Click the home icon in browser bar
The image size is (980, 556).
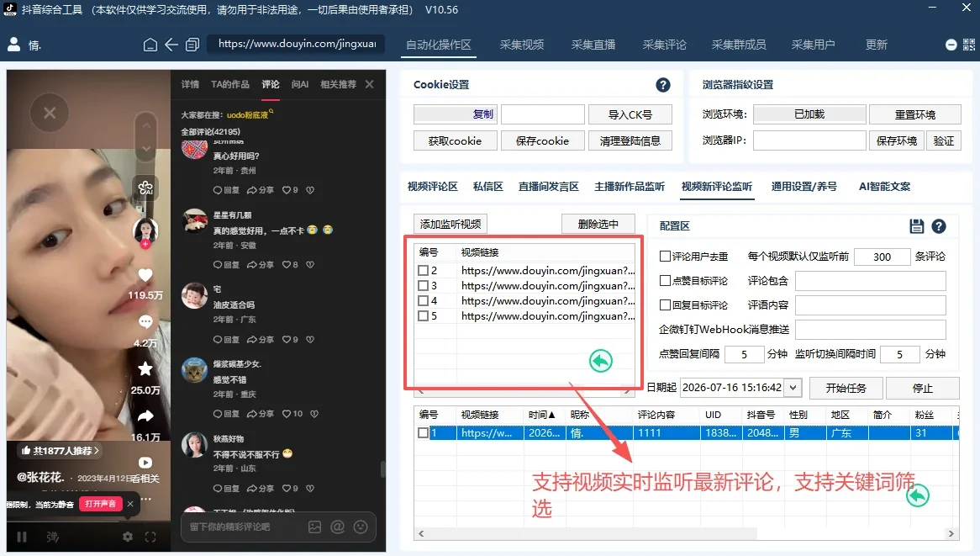[x=150, y=45]
